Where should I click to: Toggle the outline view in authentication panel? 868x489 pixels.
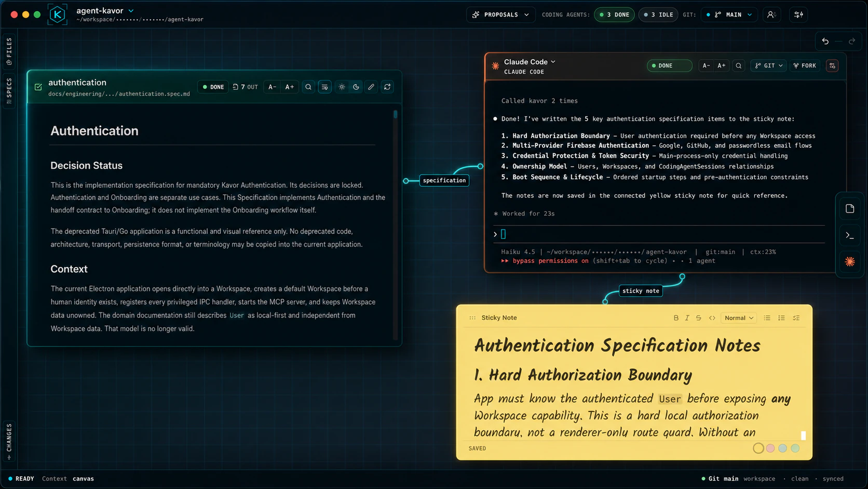click(x=324, y=87)
